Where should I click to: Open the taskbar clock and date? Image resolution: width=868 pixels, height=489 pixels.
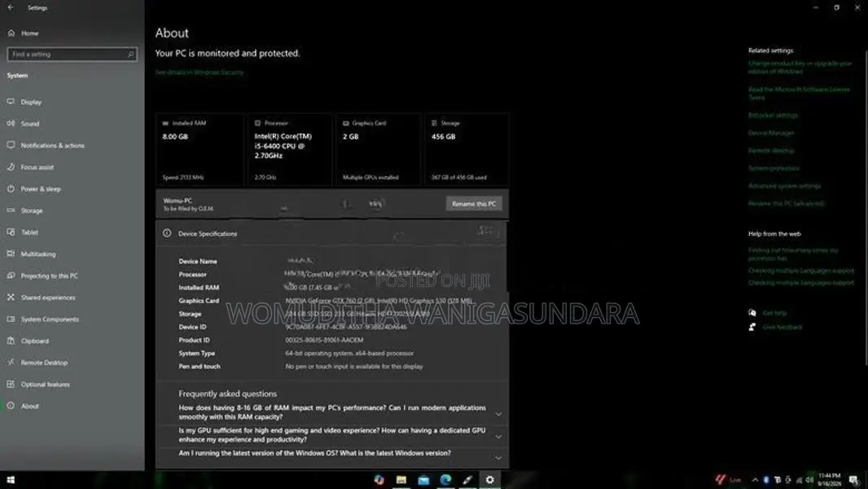[829, 479]
